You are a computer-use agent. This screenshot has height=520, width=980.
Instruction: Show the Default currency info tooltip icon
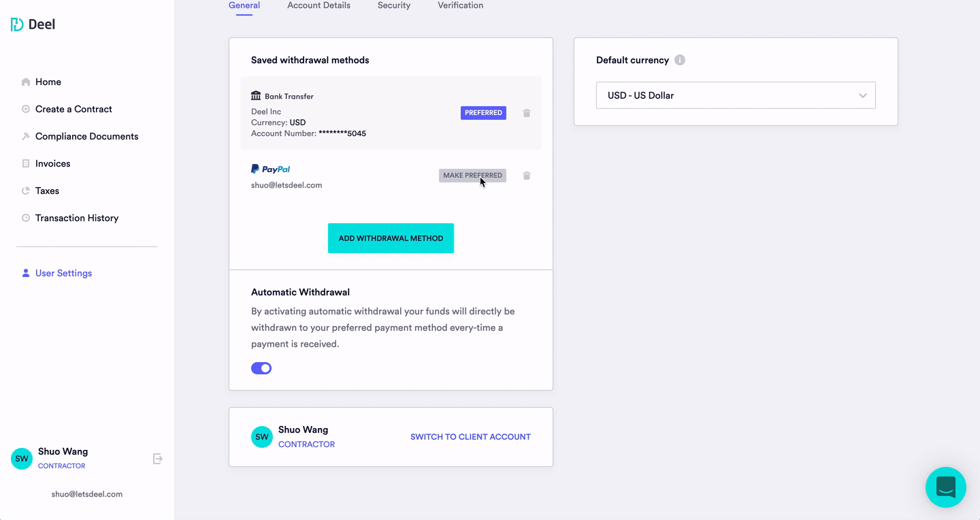[x=680, y=60]
